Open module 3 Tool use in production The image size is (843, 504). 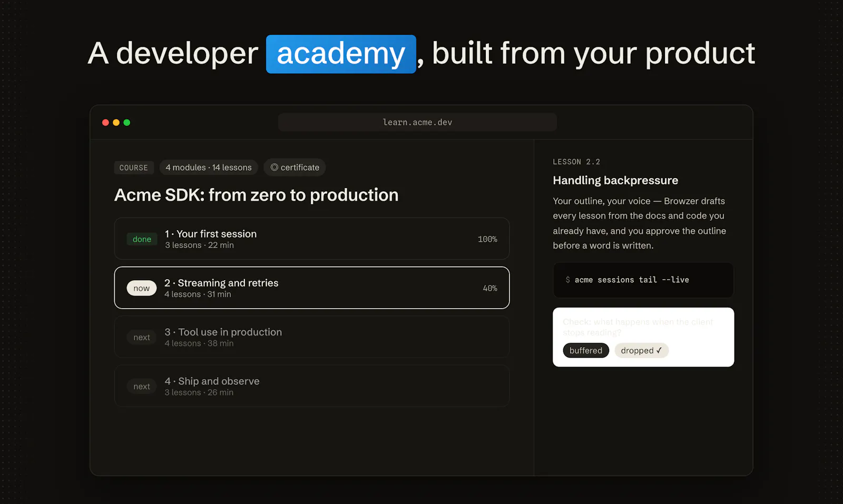pos(312,337)
